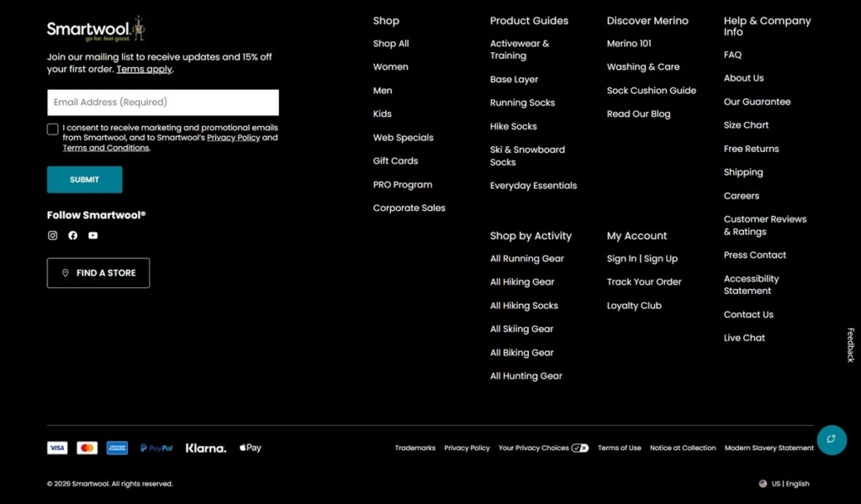The image size is (861, 504).
Task: Open Smartwool's Facebook page icon
Action: point(72,235)
